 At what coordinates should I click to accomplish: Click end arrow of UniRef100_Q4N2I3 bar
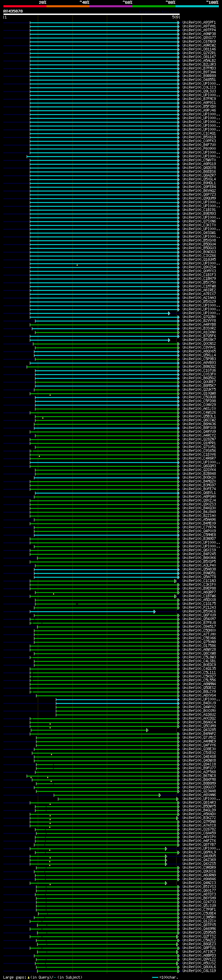coord(166,883)
